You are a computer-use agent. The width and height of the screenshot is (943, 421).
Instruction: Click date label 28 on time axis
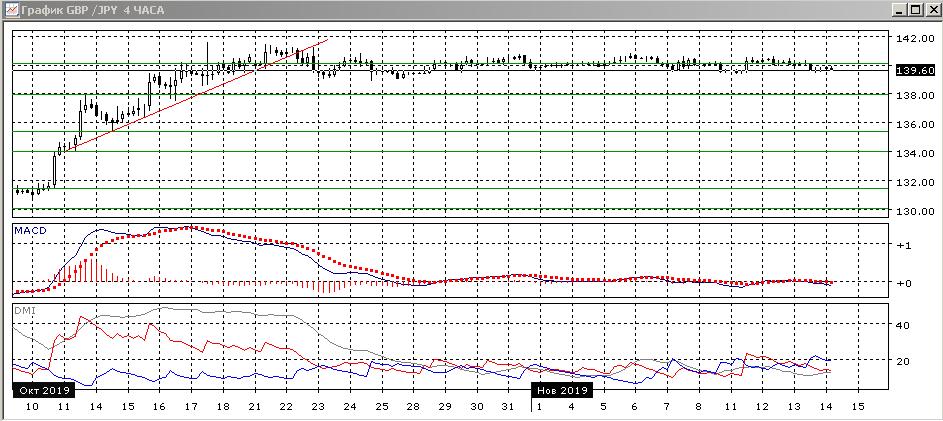414,407
